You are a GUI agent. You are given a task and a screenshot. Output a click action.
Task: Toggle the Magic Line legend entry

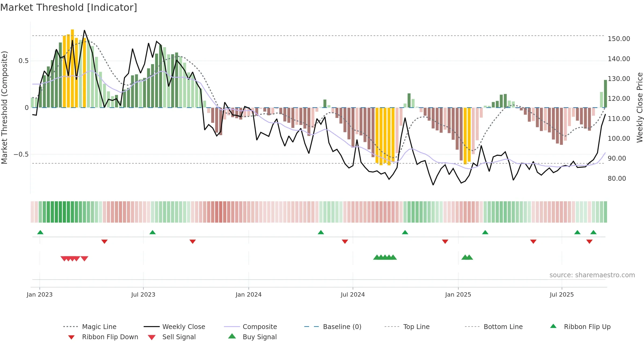pyautogui.click(x=90, y=327)
